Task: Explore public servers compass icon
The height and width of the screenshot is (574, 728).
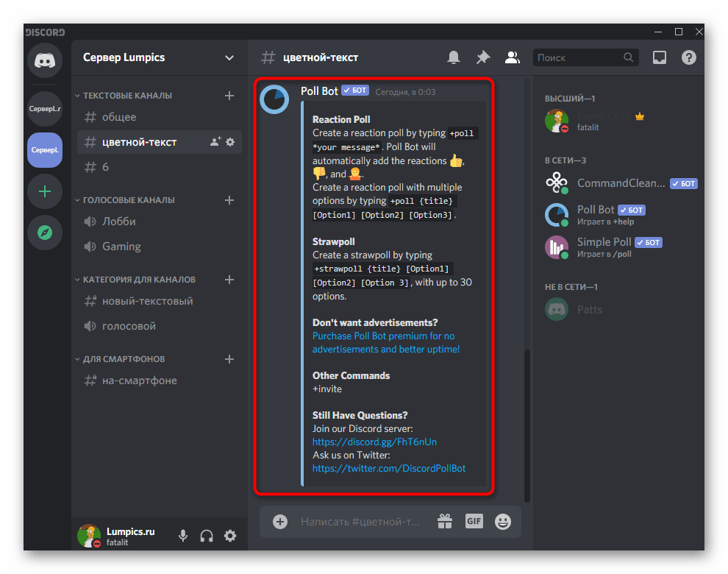Action: tap(45, 233)
